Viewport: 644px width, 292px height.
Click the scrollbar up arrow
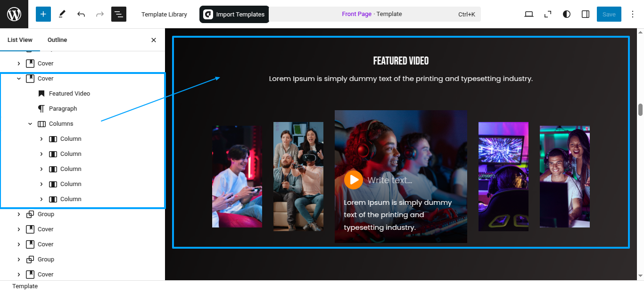[x=640, y=32]
